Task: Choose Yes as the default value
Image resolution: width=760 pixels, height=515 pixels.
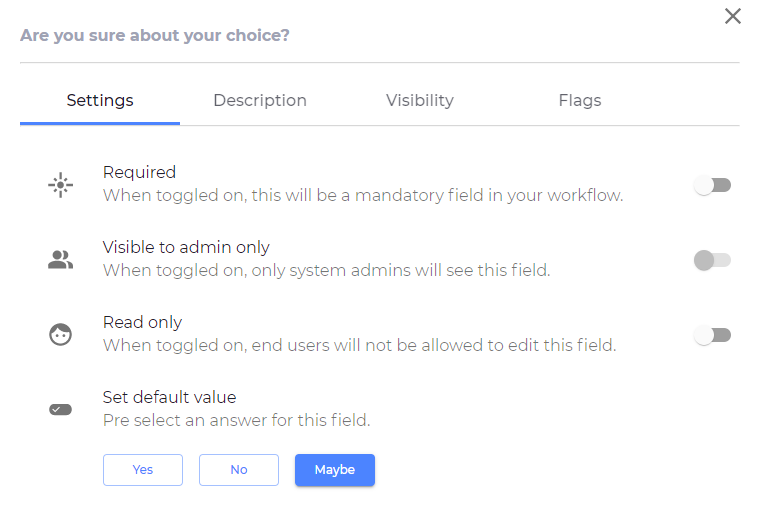Action: pos(143,470)
